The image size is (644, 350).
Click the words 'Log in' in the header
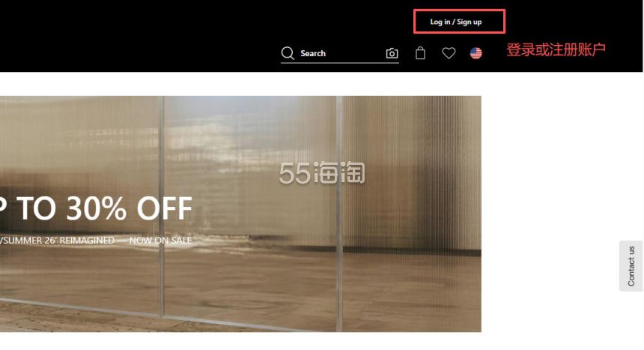[440, 22]
